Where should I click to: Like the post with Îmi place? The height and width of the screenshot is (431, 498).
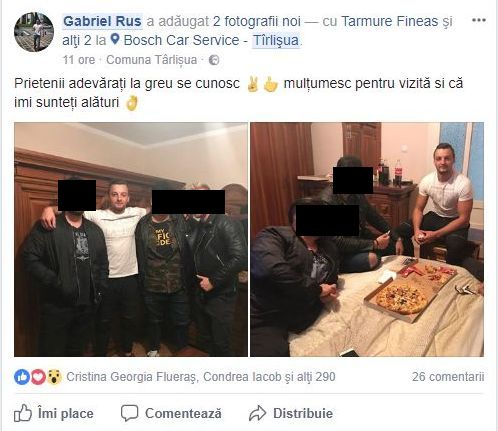[x=54, y=413]
